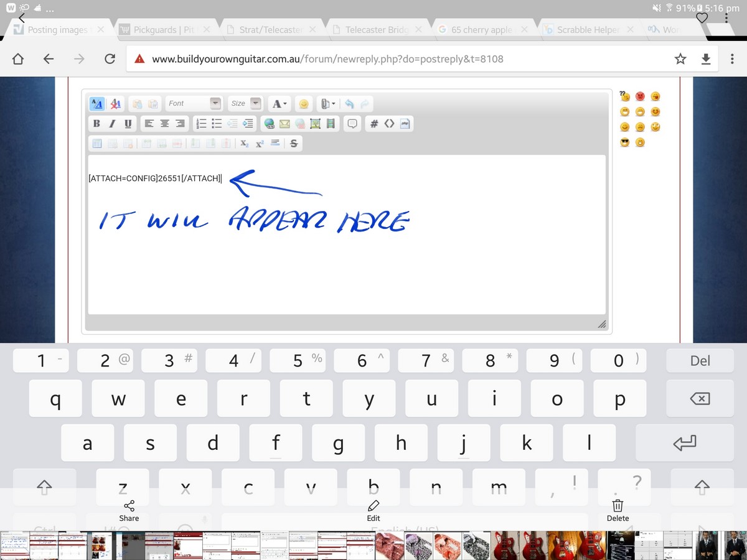
Task: Reload the page with browser refresh icon
Action: 110,59
